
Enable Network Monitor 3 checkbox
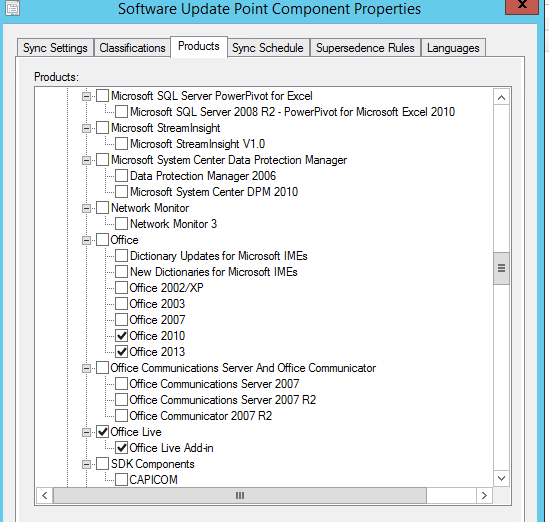pyautogui.click(x=121, y=224)
